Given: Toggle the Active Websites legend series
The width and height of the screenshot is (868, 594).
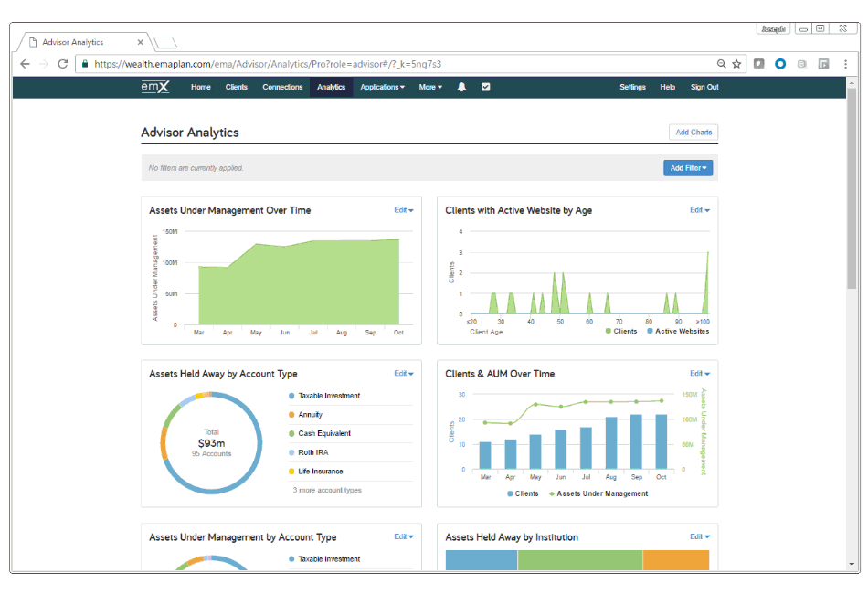Looking at the screenshot, I should click(678, 331).
